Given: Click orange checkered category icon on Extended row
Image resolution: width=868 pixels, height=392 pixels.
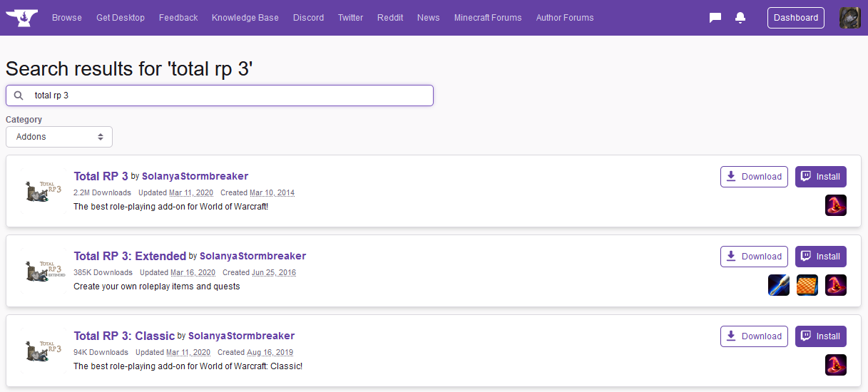Looking at the screenshot, I should click(807, 285).
